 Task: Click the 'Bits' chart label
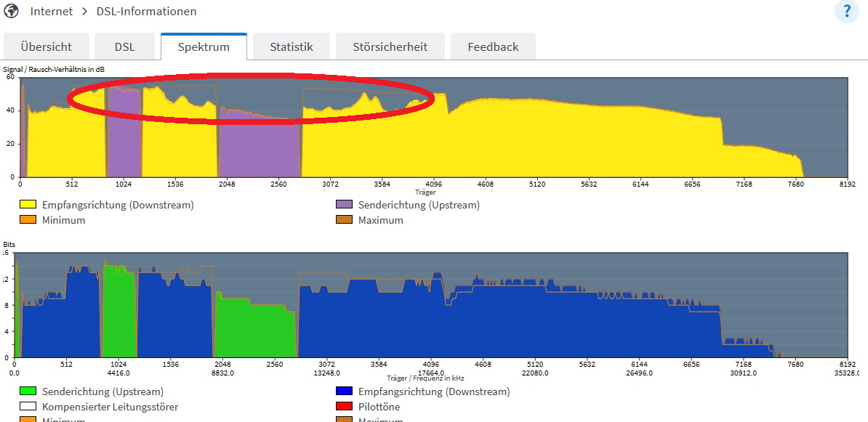pyautogui.click(x=9, y=244)
